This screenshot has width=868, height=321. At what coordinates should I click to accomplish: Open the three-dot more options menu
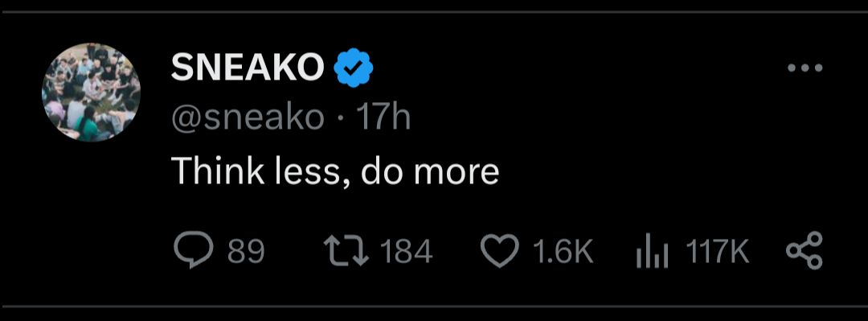805,68
